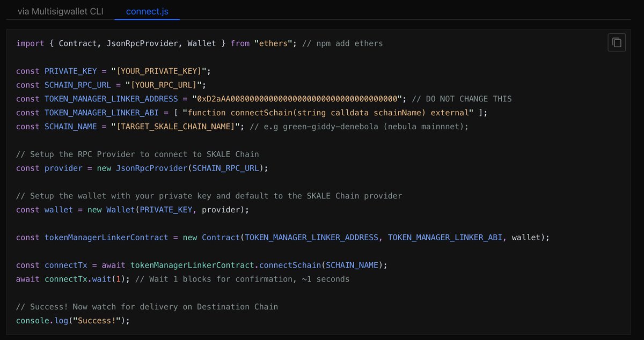Click the tokenManagerLinkerContract declaration line

(x=283, y=238)
